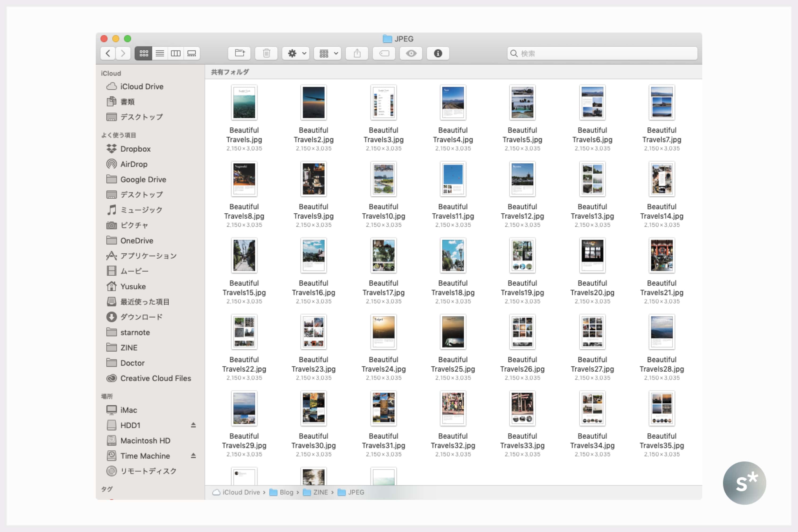The height and width of the screenshot is (532, 798).
Task: Toggle Quick Look eye button
Action: (411, 53)
